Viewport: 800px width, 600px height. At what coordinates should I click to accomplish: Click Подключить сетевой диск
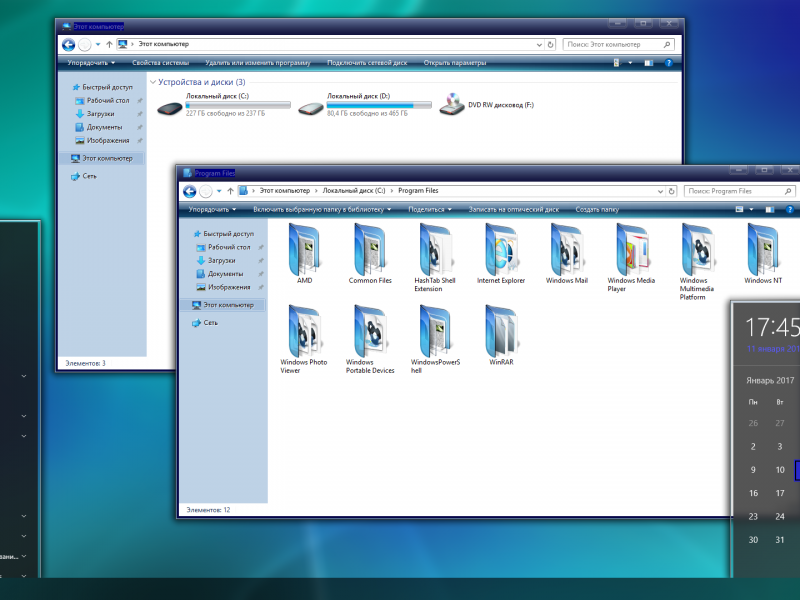tap(367, 63)
